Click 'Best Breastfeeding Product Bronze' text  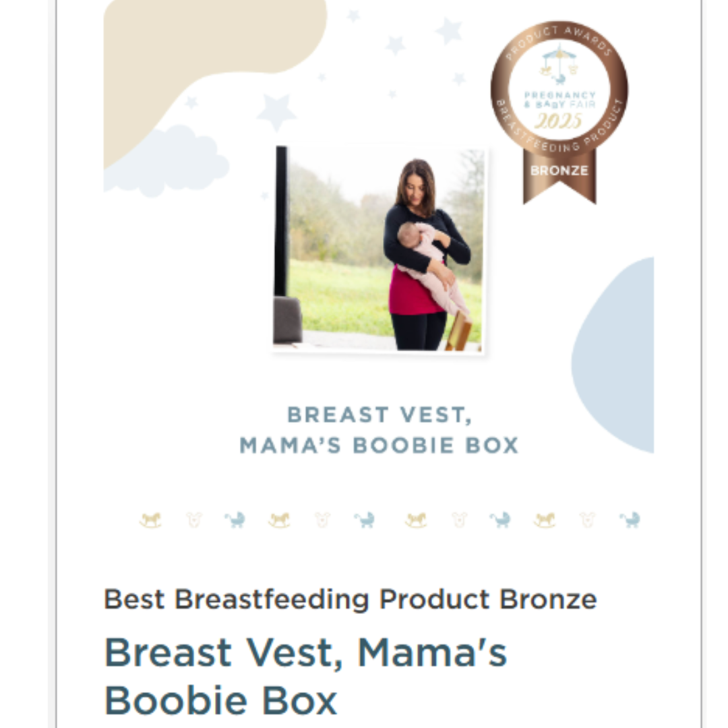[350, 599]
